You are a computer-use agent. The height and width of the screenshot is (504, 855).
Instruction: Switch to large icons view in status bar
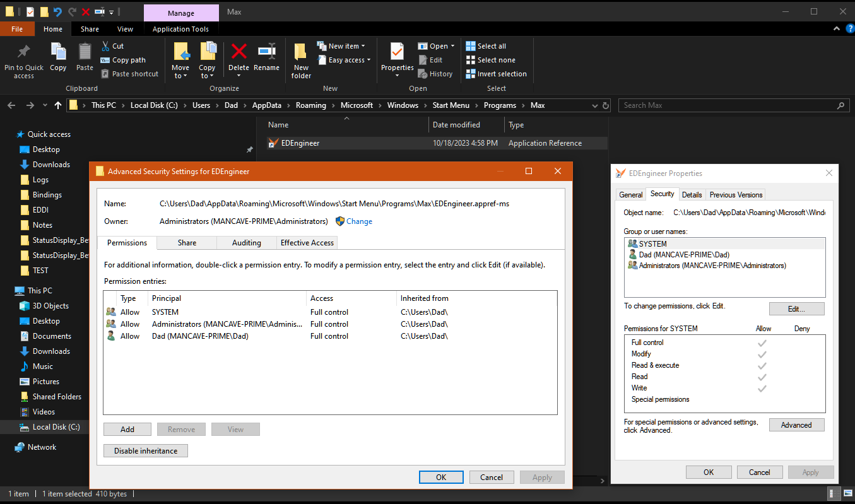pyautogui.click(x=847, y=494)
